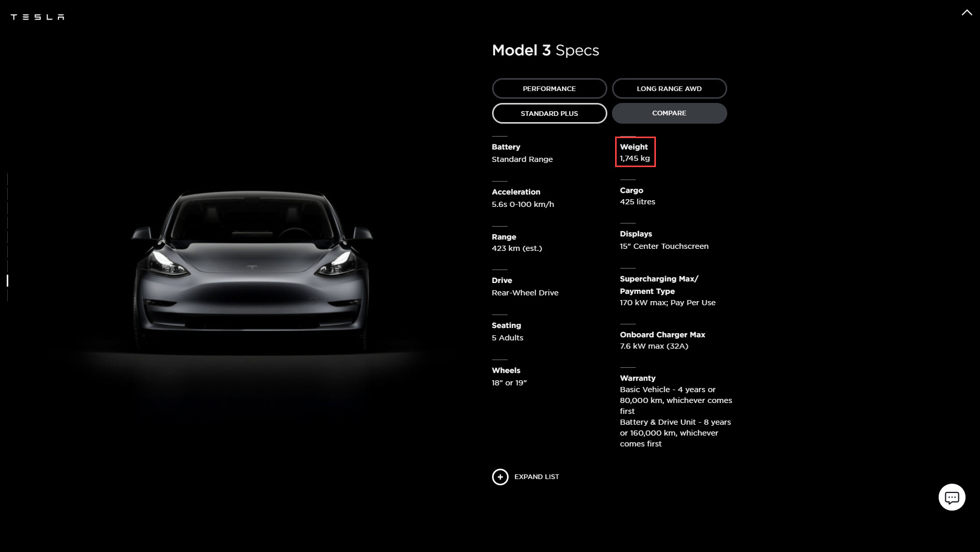Click the Wheels label

pyautogui.click(x=506, y=370)
